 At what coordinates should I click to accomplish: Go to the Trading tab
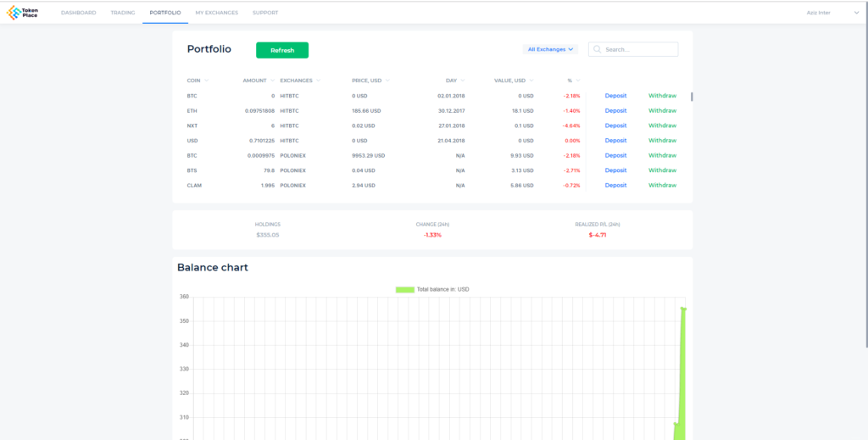(x=123, y=13)
